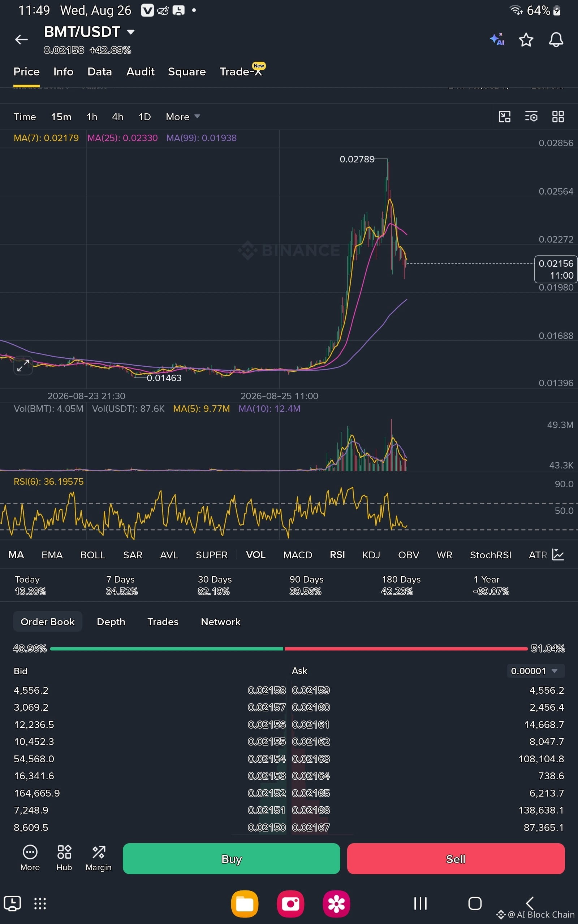Tap the 30 Days 82.19% stat
Image resolution: width=578 pixels, height=924 pixels.
tap(215, 585)
